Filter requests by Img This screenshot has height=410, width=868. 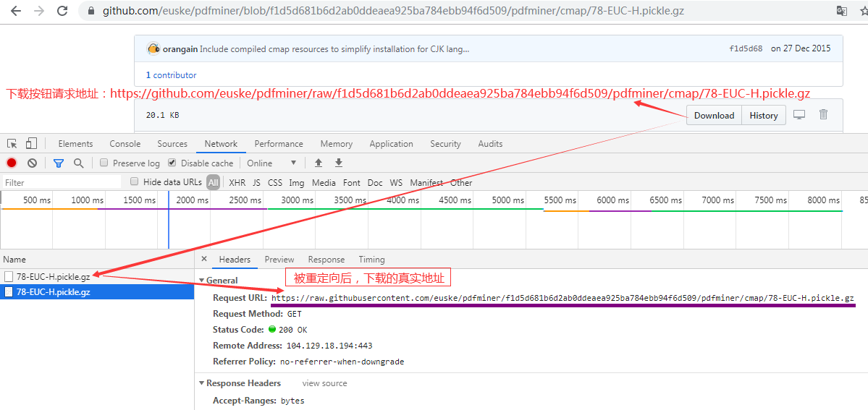297,183
